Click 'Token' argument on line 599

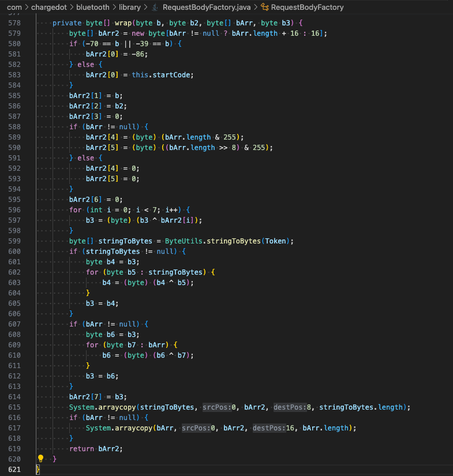275,241
